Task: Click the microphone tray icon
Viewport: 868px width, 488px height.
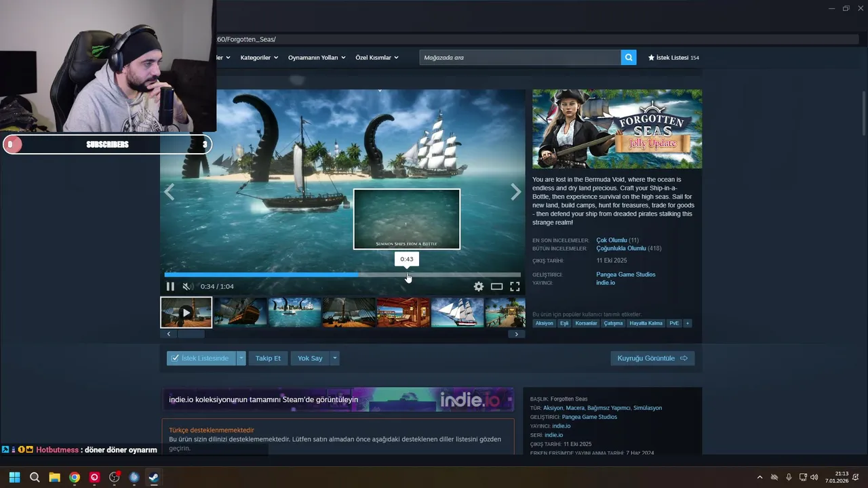Action: click(x=789, y=477)
